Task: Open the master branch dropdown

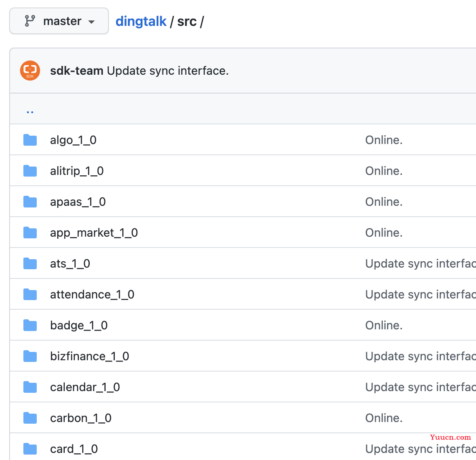Action: click(59, 21)
